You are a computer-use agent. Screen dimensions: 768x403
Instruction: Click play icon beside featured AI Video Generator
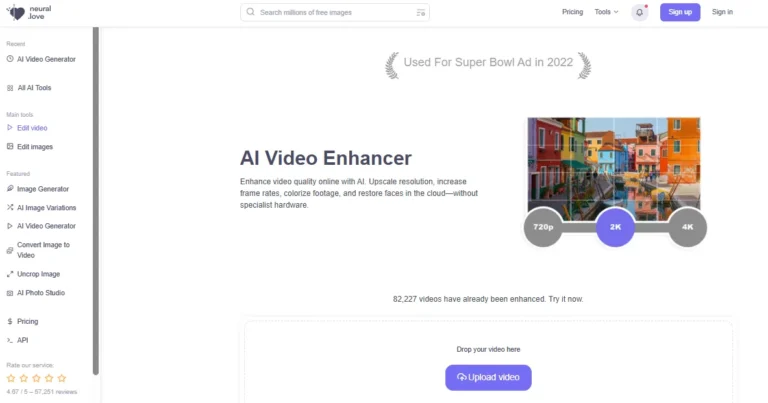(10, 226)
